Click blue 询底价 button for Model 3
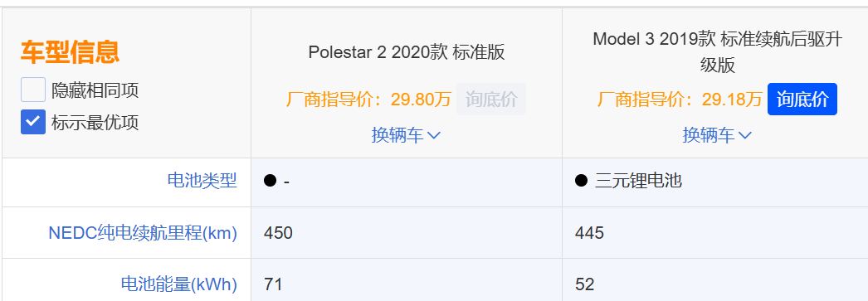 click(x=802, y=99)
